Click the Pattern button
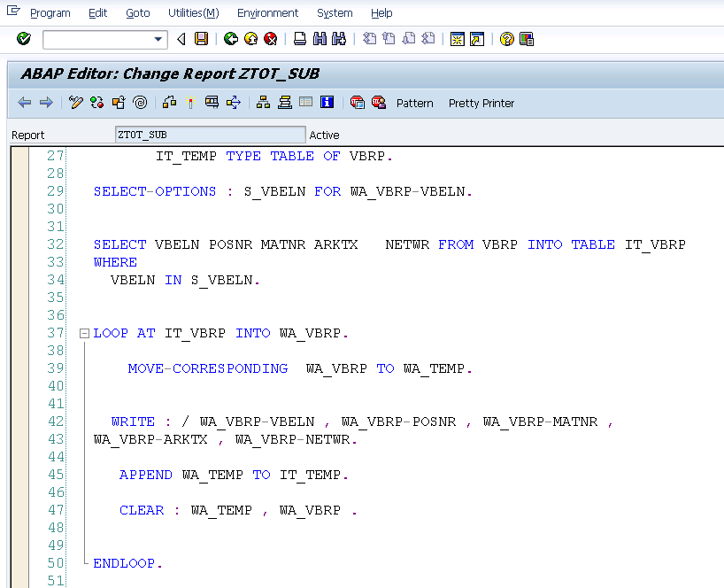 point(414,103)
